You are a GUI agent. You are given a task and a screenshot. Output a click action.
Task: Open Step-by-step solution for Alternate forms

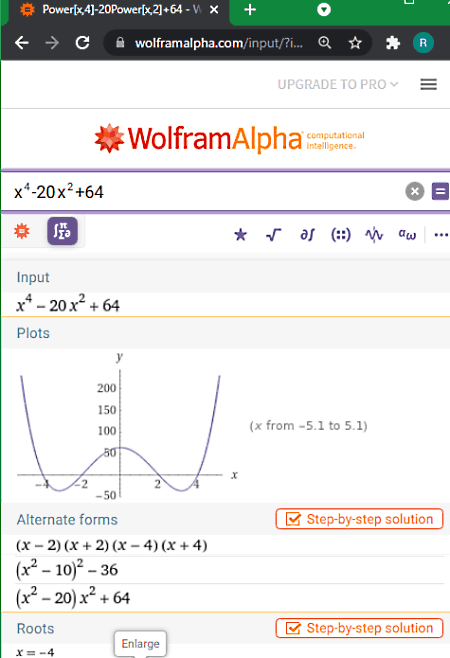click(359, 519)
